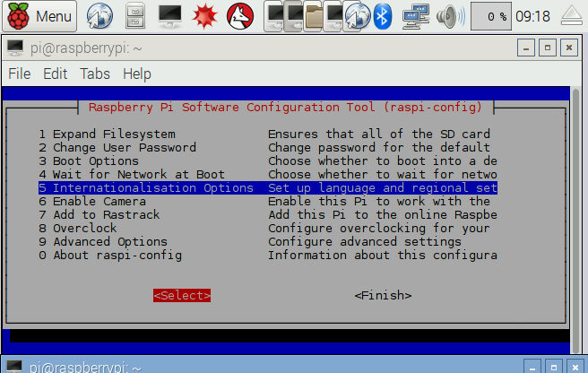Click the eject media icon
This screenshot has width=588, height=373.
tap(572, 16)
